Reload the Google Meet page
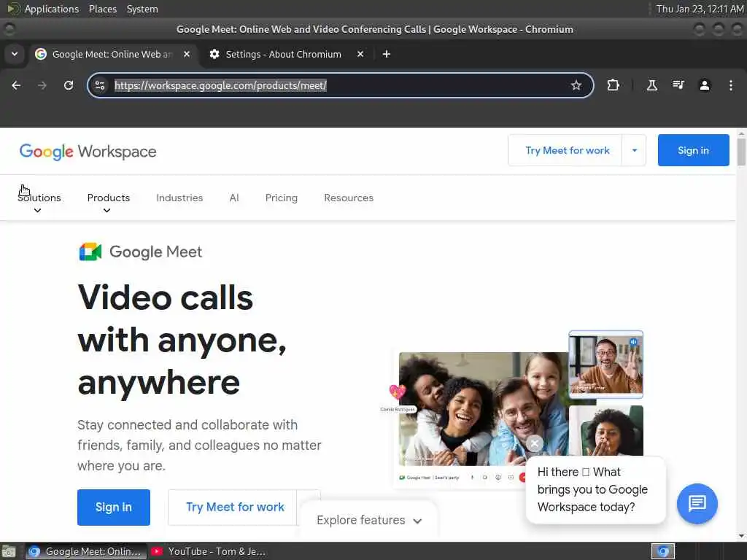Screen dimensions: 747x560 (x=69, y=85)
